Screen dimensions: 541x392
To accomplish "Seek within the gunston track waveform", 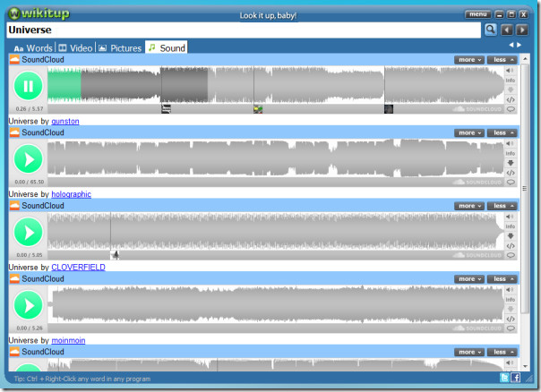I will [276, 85].
